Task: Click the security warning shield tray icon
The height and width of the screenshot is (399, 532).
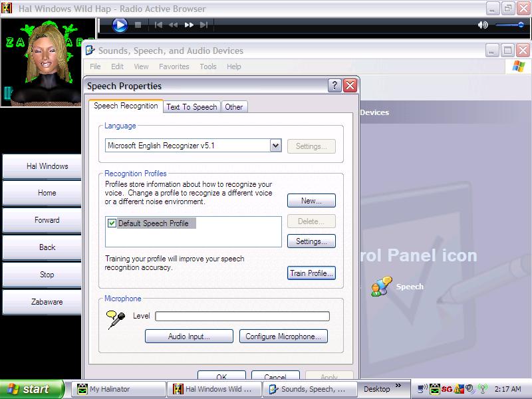Action: 459,389
